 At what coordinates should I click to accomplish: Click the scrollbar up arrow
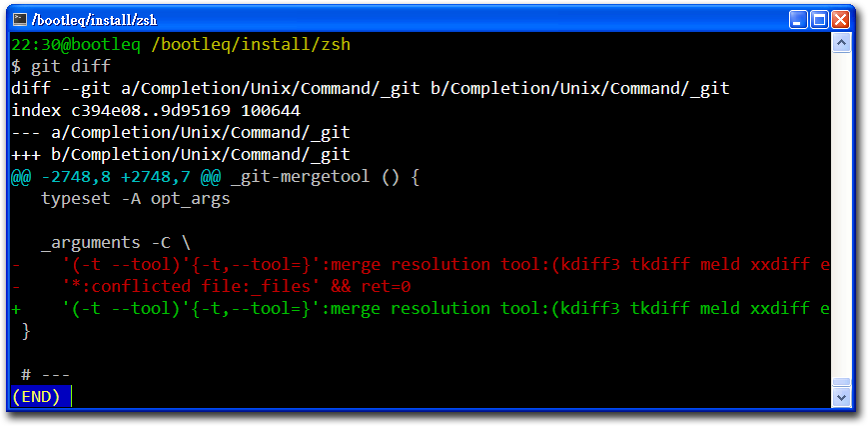tap(841, 43)
